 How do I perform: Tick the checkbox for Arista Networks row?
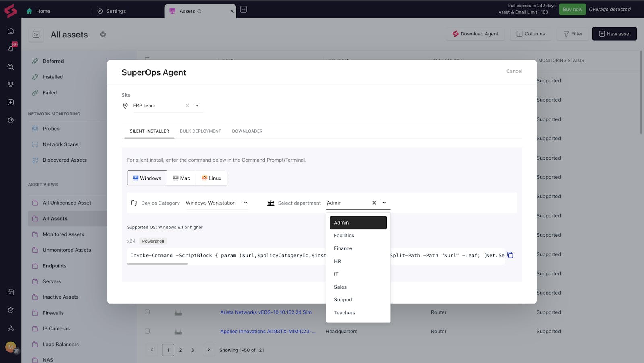click(x=147, y=312)
